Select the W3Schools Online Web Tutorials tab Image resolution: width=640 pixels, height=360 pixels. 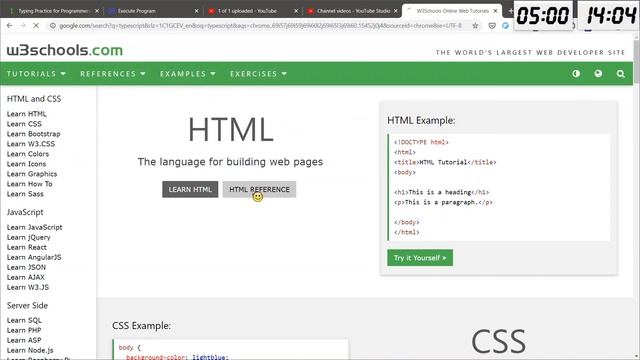(x=452, y=11)
